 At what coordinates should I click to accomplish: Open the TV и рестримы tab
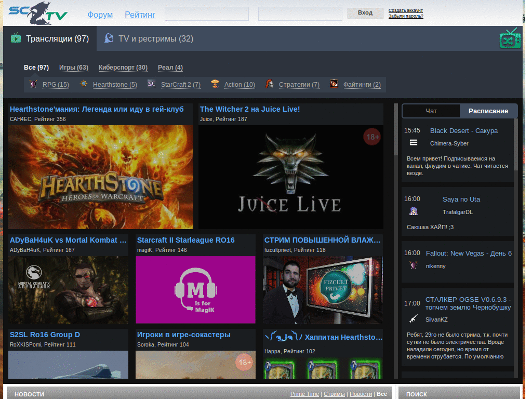click(149, 38)
